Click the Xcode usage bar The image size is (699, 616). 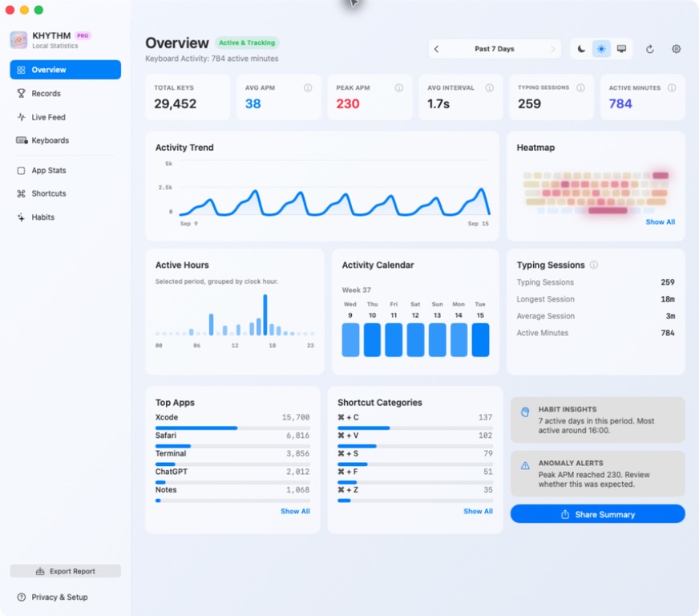tap(232, 428)
